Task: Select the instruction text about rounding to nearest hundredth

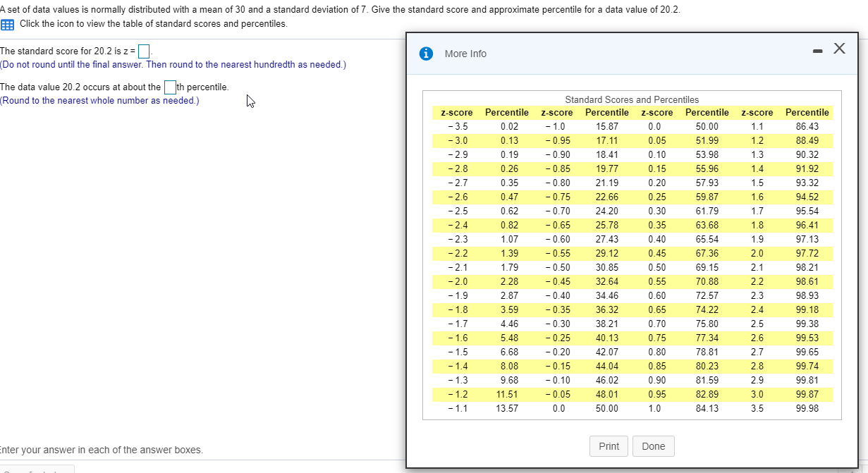Action: pyautogui.click(x=173, y=64)
